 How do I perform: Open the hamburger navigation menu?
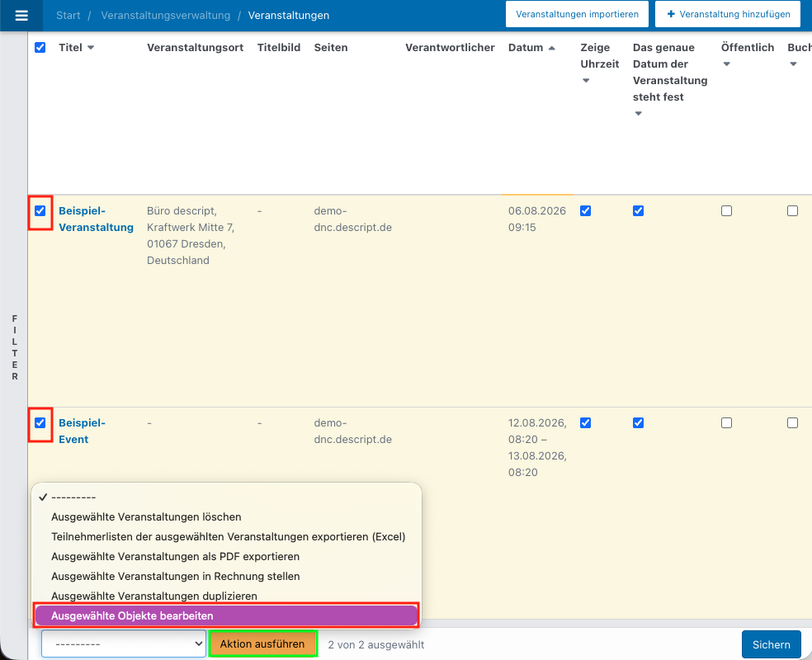click(x=21, y=16)
